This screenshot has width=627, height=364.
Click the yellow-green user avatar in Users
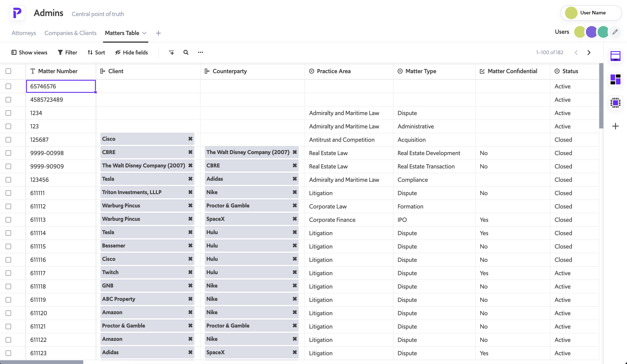click(x=579, y=32)
